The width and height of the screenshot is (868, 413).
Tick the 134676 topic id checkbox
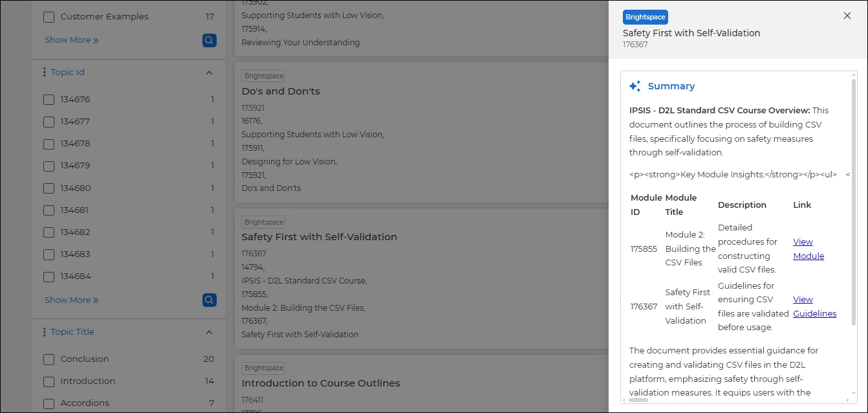(49, 100)
